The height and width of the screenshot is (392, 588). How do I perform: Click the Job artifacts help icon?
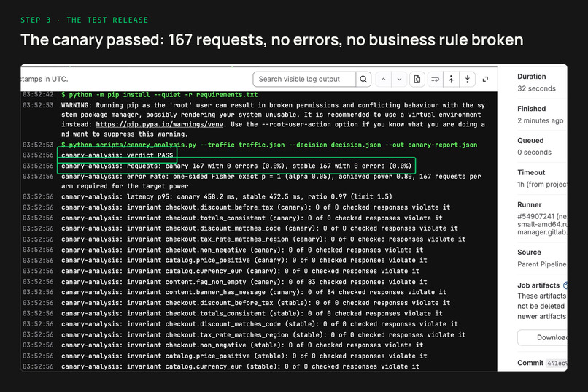pyautogui.click(x=565, y=285)
